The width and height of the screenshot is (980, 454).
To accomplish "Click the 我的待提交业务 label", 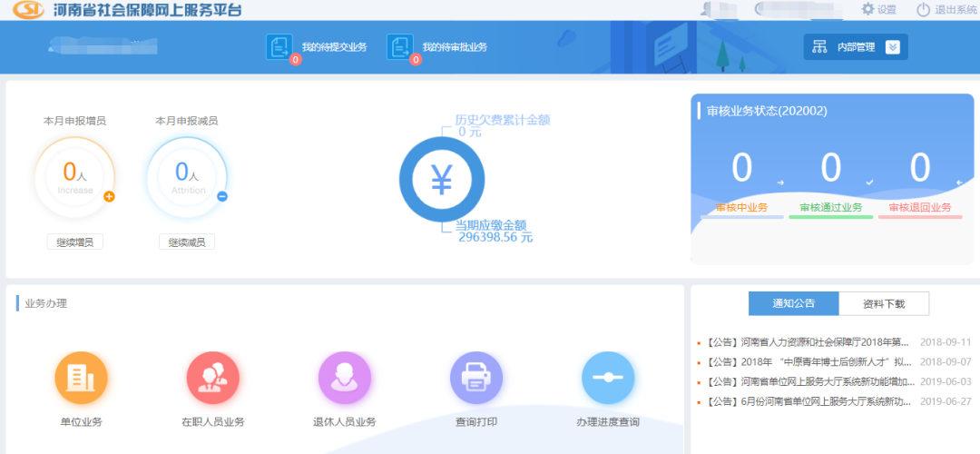I will click(334, 47).
